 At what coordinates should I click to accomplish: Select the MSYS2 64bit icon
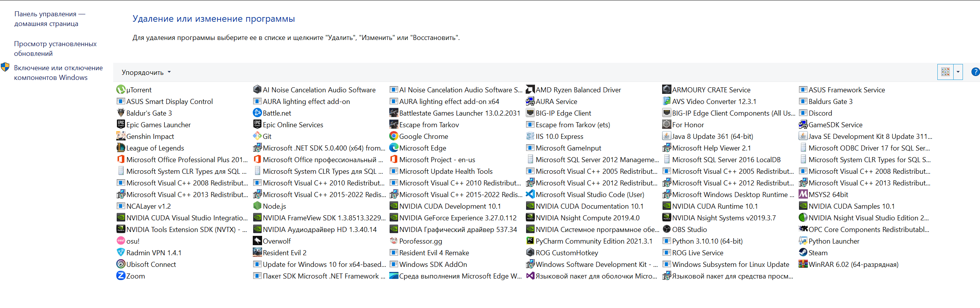[x=803, y=194]
